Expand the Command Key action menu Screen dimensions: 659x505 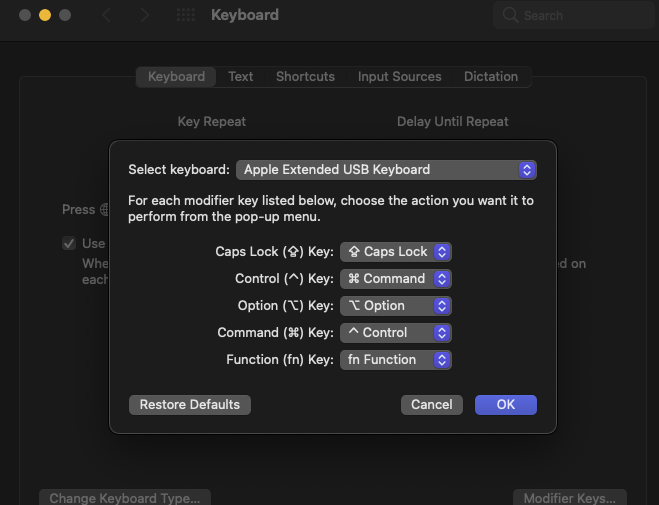pyautogui.click(x=396, y=333)
